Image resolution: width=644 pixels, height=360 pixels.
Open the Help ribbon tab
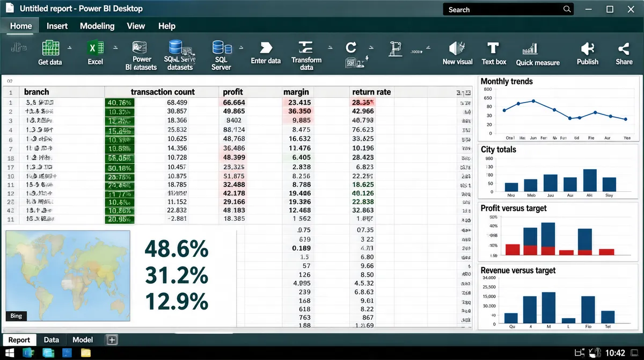pyautogui.click(x=167, y=26)
